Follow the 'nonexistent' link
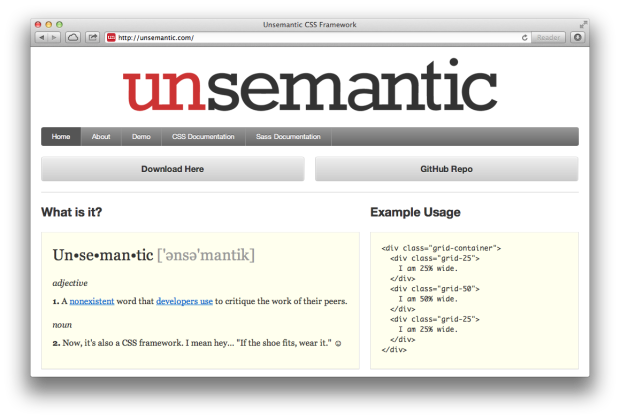Image resolution: width=620 pixels, height=419 pixels. [92, 301]
